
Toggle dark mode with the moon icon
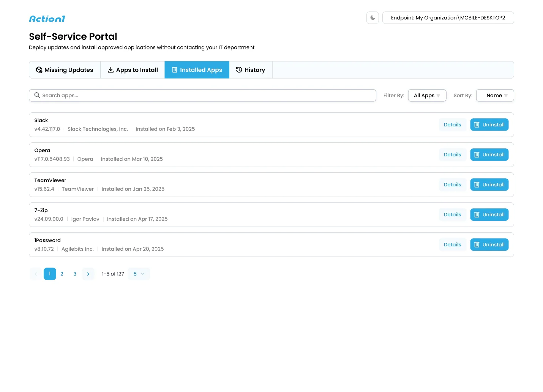coord(373,18)
